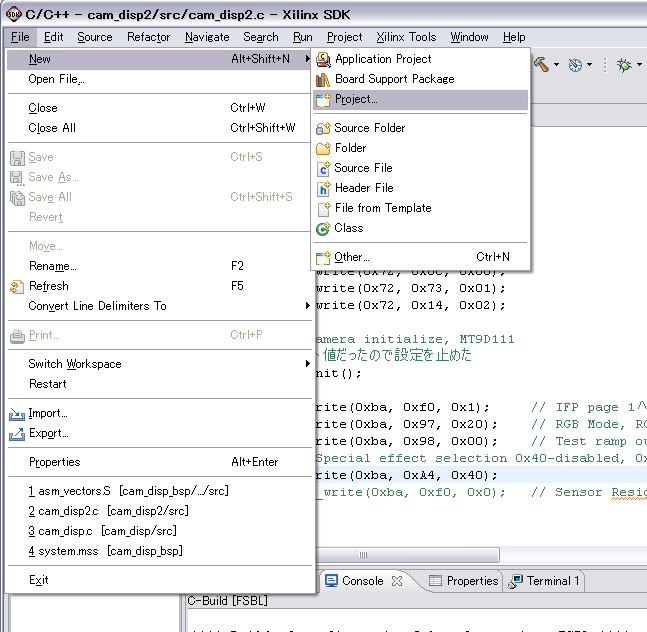
Task: Click the Folder icon in New submenu
Action: 323,148
